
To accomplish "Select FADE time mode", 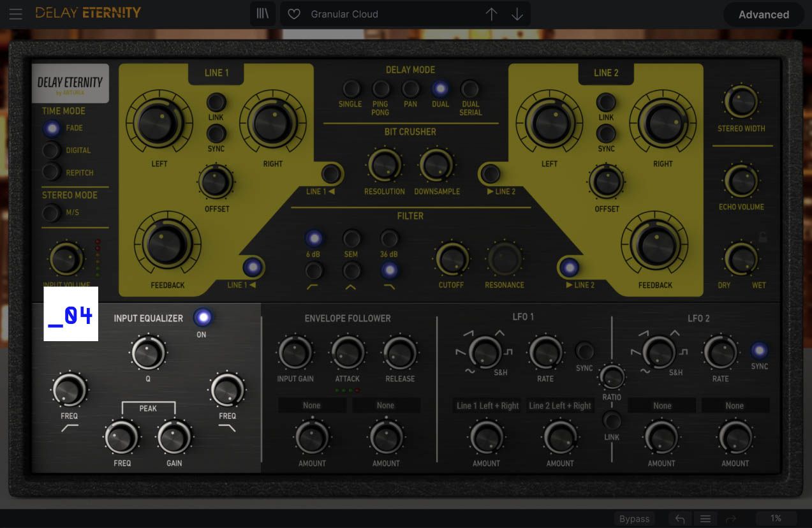I will [x=52, y=128].
